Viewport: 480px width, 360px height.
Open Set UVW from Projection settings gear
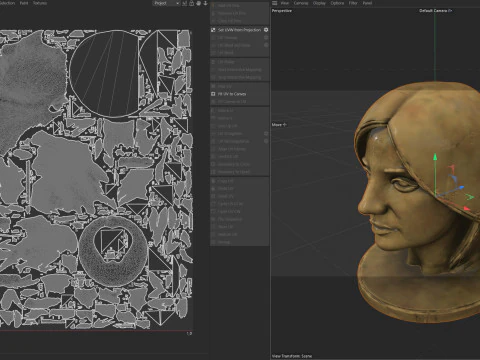266,30
